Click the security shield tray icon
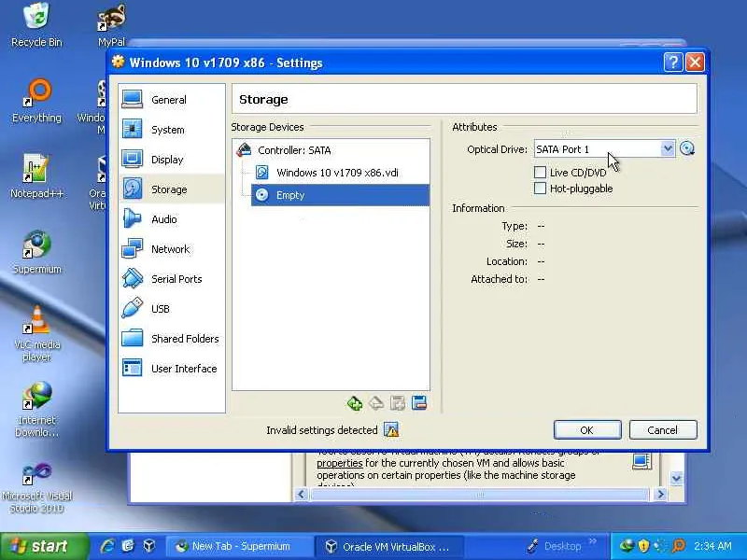747x560 pixels. pos(643,546)
